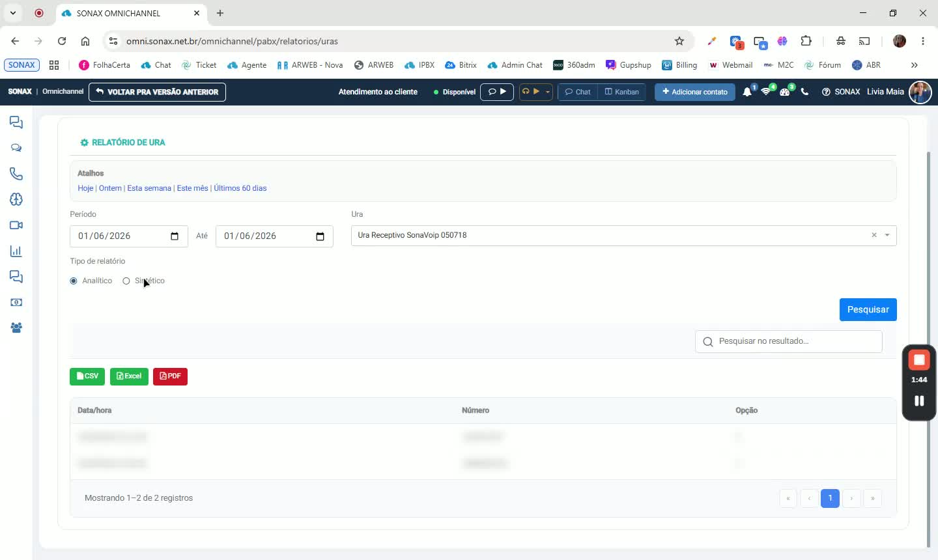938x560 pixels.
Task: Click the Hoje shortcut link
Action: 85,188
